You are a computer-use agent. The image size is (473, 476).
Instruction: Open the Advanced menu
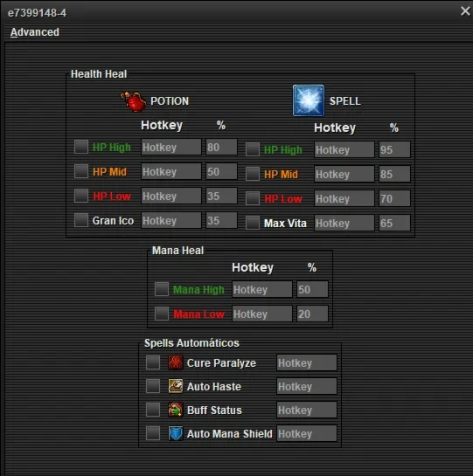(35, 32)
